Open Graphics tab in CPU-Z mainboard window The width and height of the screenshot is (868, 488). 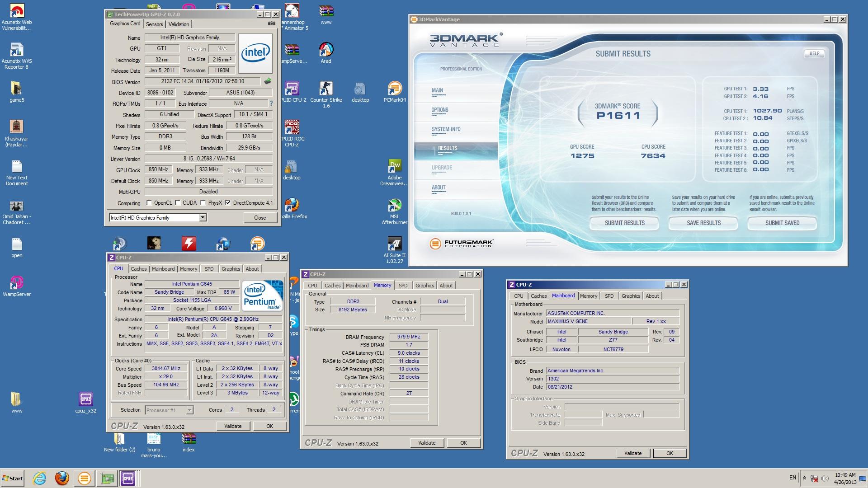(631, 296)
